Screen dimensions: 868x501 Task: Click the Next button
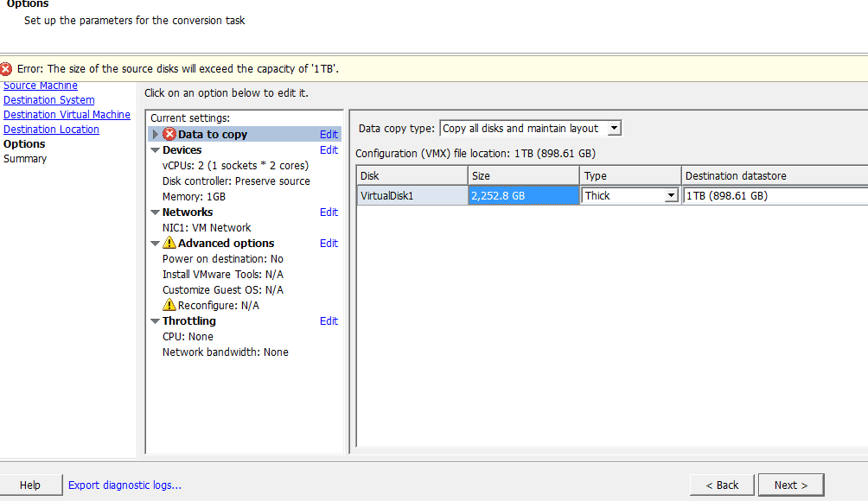click(x=790, y=485)
